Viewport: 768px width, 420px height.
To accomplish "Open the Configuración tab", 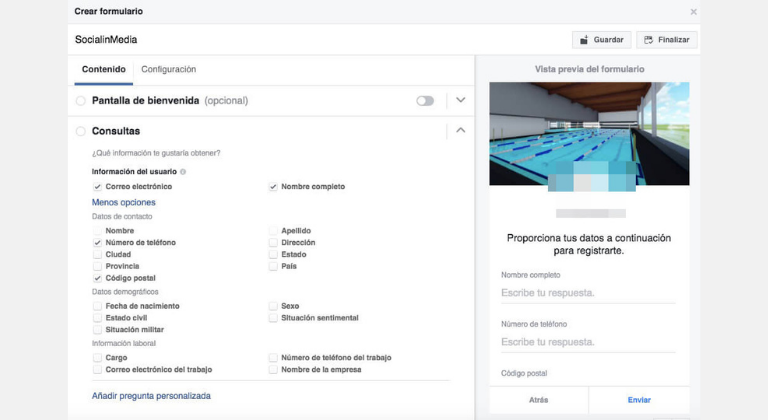I will point(168,70).
